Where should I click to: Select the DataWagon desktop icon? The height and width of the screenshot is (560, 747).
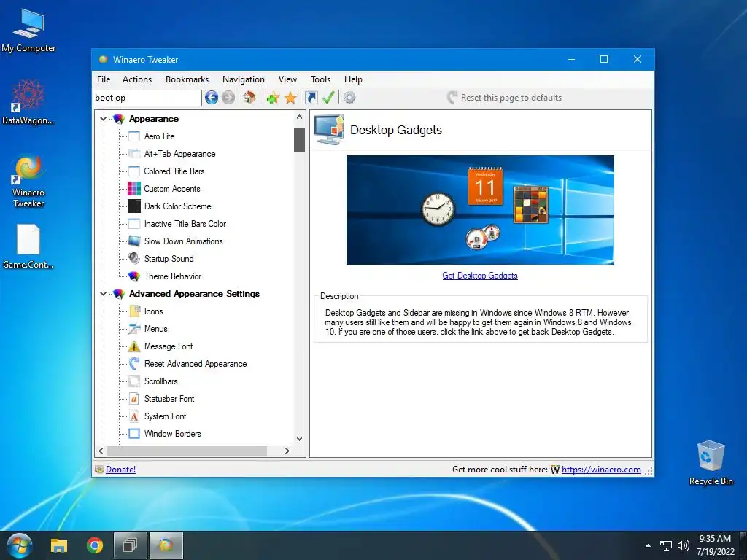point(28,102)
